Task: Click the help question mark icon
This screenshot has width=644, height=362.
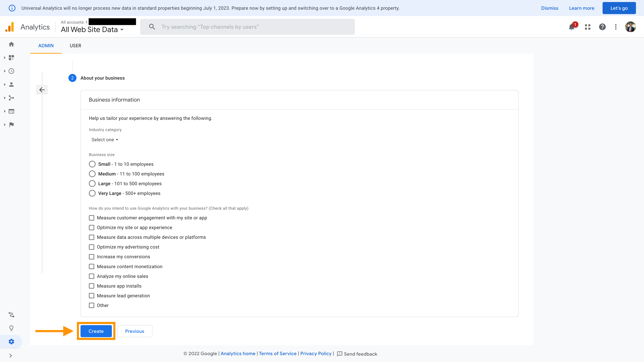Action: point(602,27)
